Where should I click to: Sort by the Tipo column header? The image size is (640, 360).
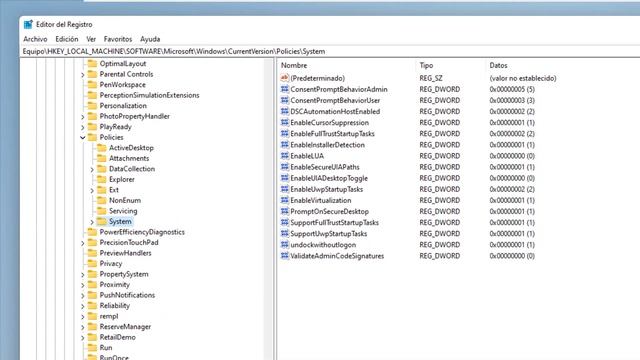[426, 65]
